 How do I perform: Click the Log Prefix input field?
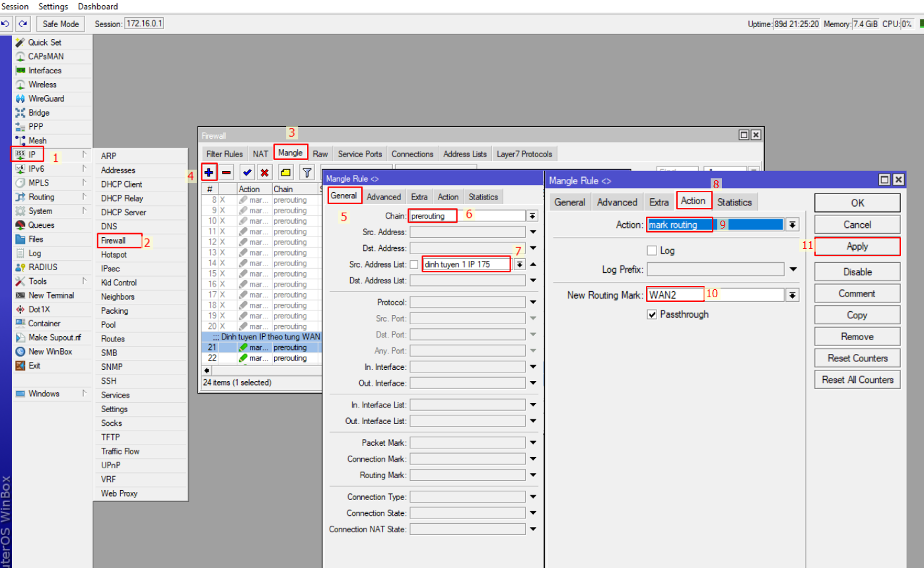point(715,269)
